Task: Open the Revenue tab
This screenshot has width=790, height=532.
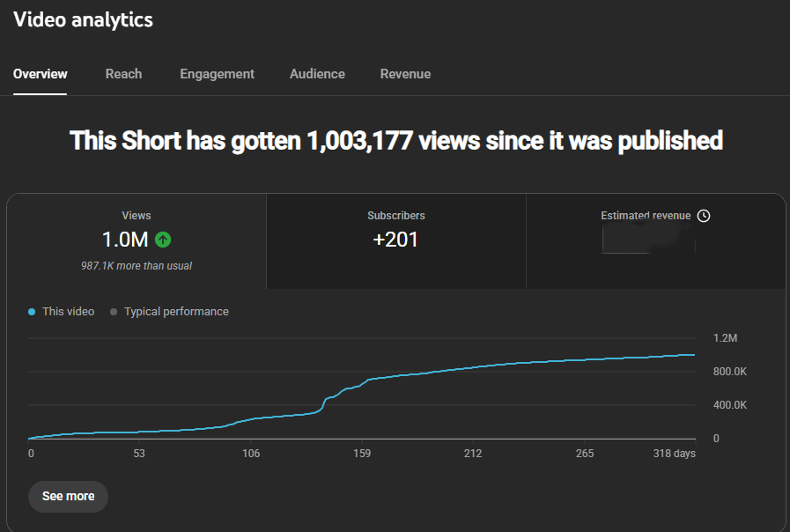Action: [406, 74]
